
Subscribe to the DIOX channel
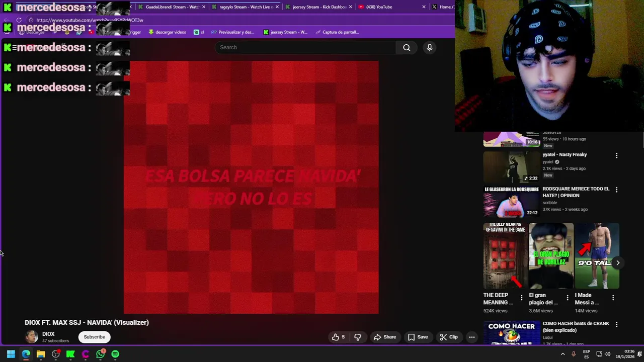(95, 337)
